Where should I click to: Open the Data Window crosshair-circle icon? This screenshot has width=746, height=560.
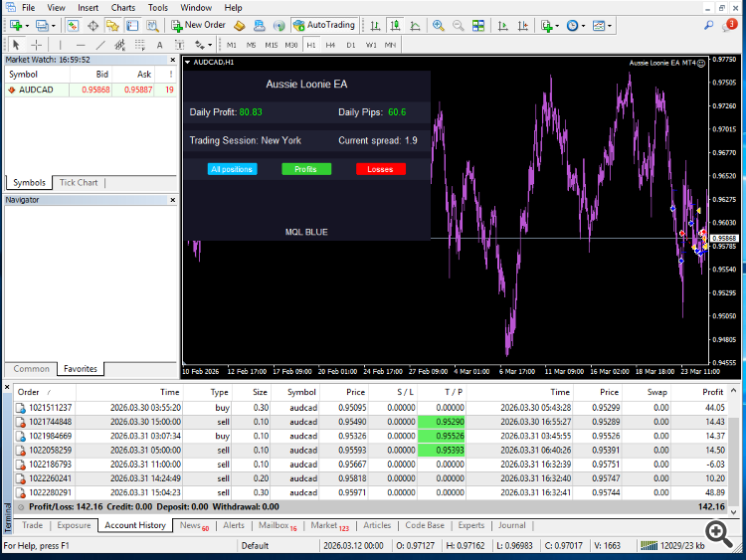click(x=93, y=25)
